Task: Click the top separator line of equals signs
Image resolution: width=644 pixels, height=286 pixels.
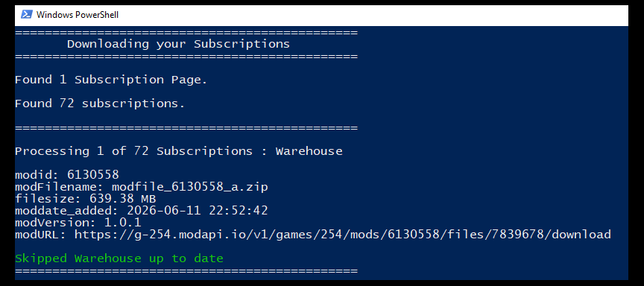Action: [x=186, y=33]
